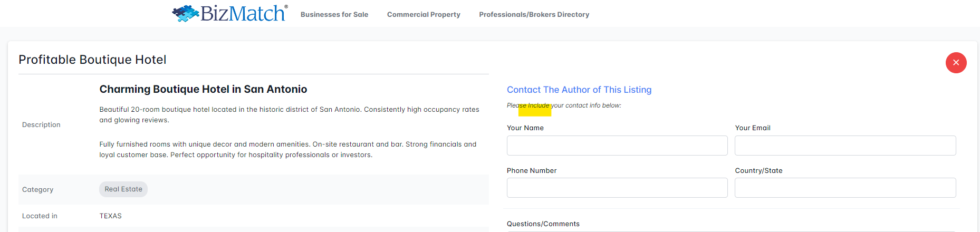
Task: Click the Questions/Comments label
Action: coord(543,224)
